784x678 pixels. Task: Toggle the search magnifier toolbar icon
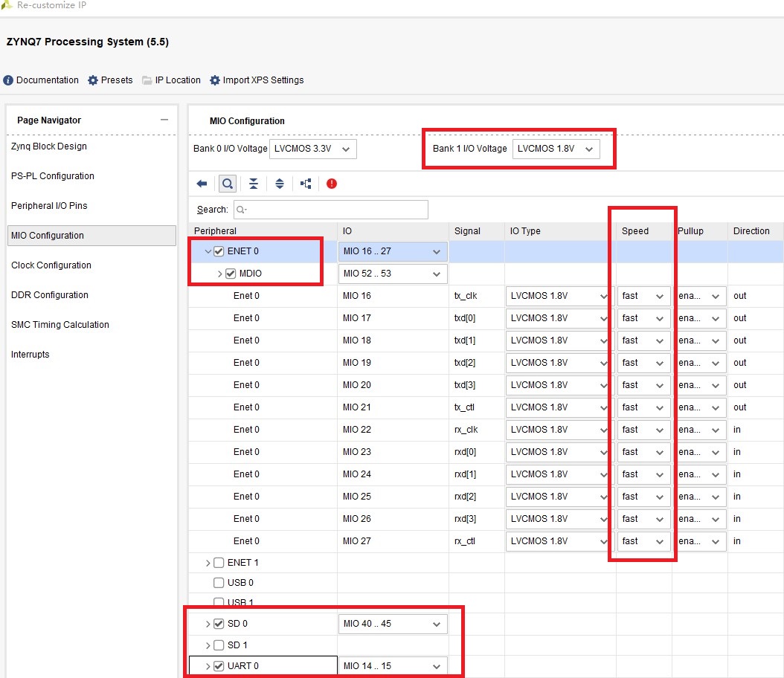point(228,184)
